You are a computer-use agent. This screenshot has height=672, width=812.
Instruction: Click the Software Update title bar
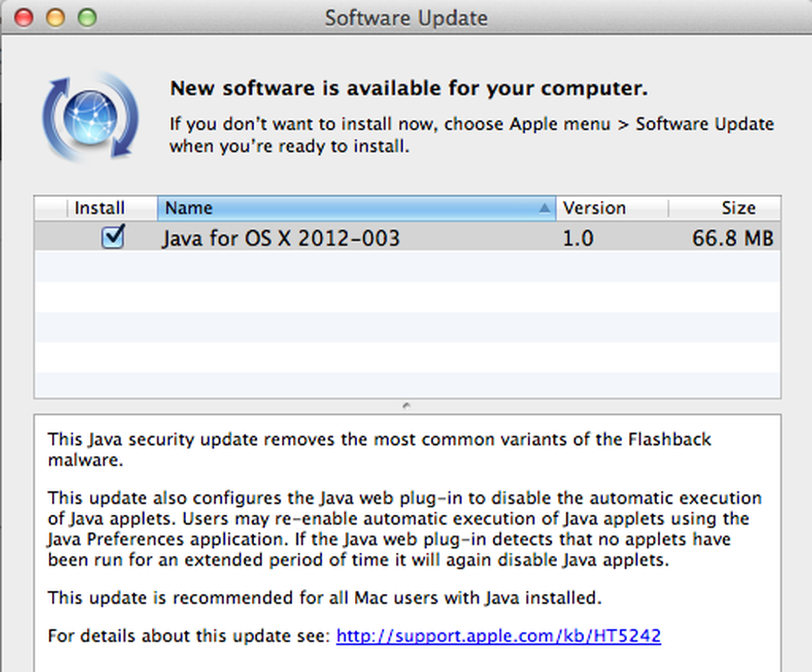[406, 18]
